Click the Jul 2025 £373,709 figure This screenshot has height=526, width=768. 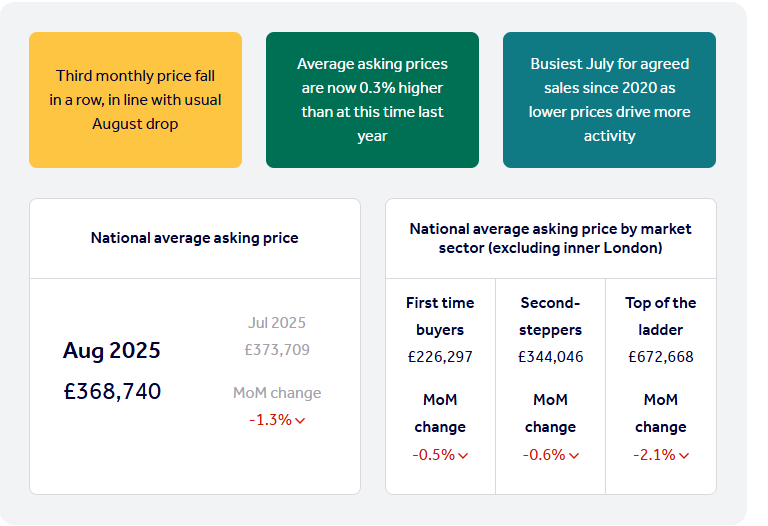(277, 350)
